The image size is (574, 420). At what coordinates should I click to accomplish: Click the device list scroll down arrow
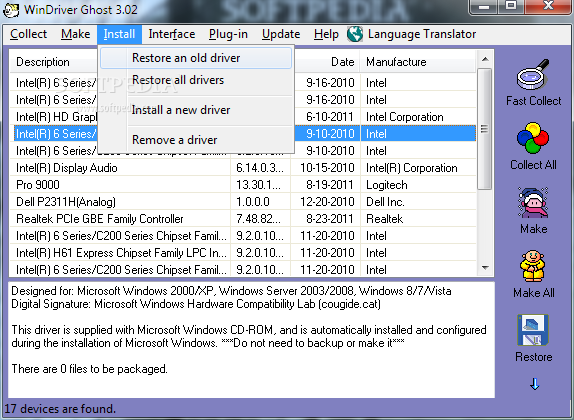point(485,268)
